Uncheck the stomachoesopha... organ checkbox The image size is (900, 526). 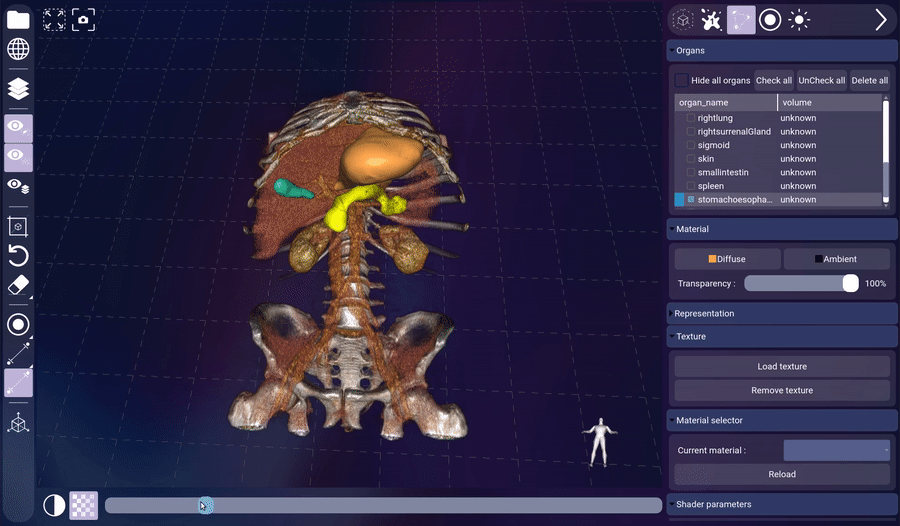[x=690, y=199]
